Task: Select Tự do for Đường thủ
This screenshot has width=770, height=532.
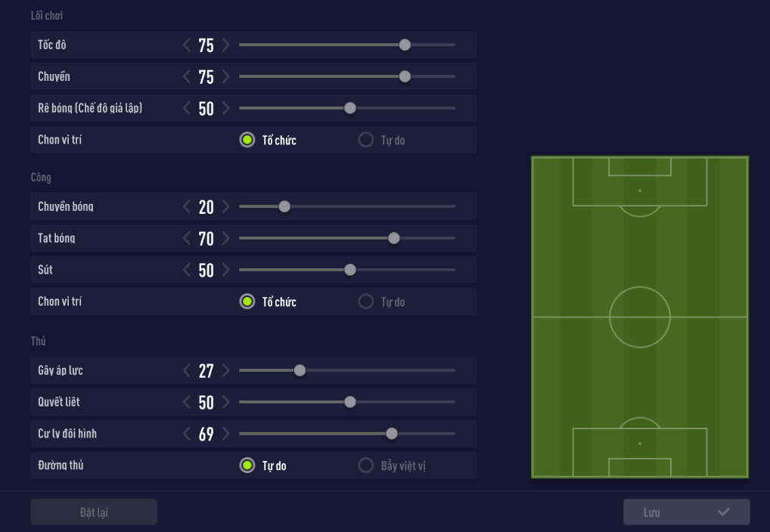Action: pos(247,466)
